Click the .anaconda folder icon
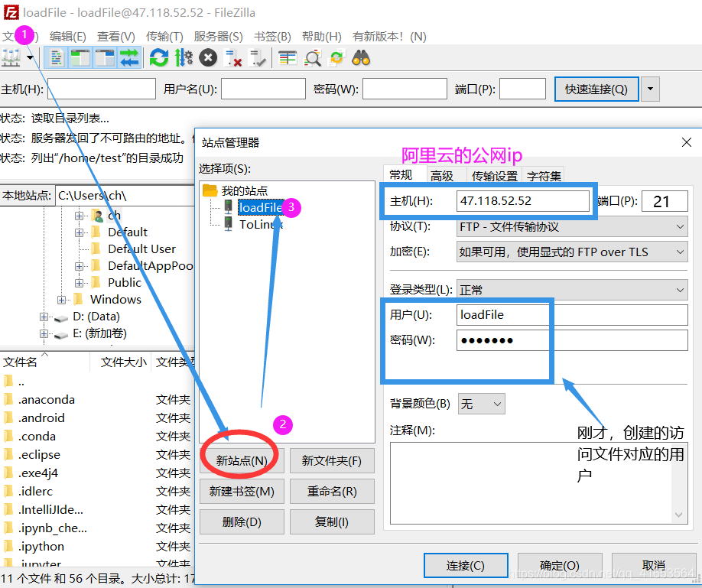Viewport: 702px width, 588px height. coord(8,399)
